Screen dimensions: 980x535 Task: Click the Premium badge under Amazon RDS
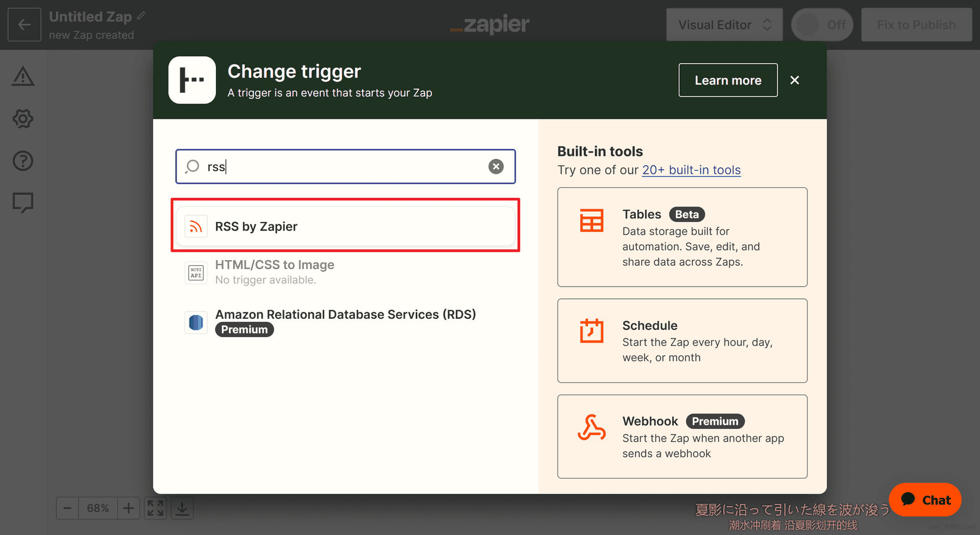pyautogui.click(x=244, y=329)
